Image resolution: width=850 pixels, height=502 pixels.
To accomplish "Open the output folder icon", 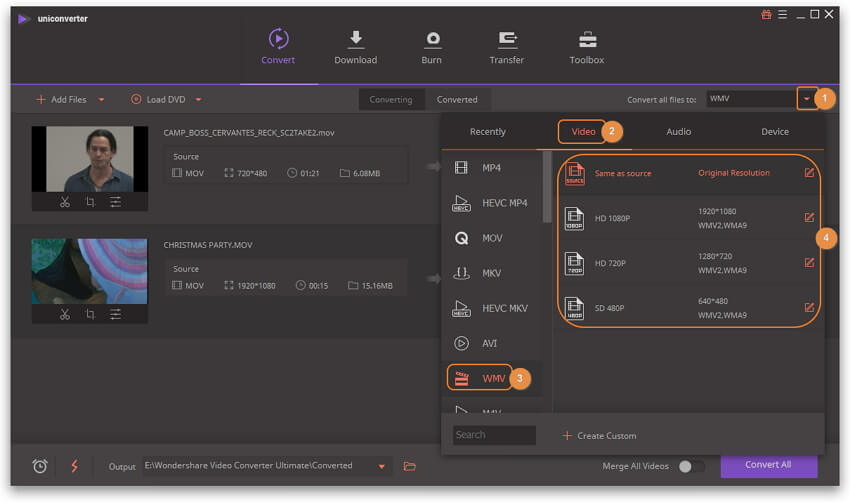I will point(409,466).
